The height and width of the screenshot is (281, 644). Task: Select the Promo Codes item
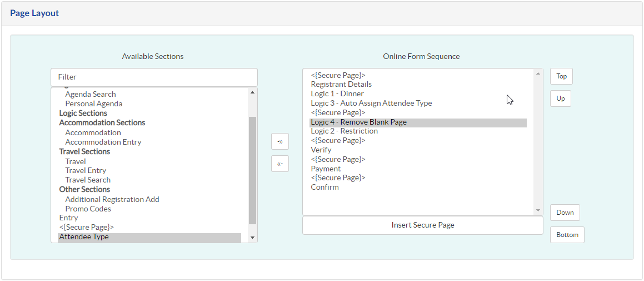88,209
